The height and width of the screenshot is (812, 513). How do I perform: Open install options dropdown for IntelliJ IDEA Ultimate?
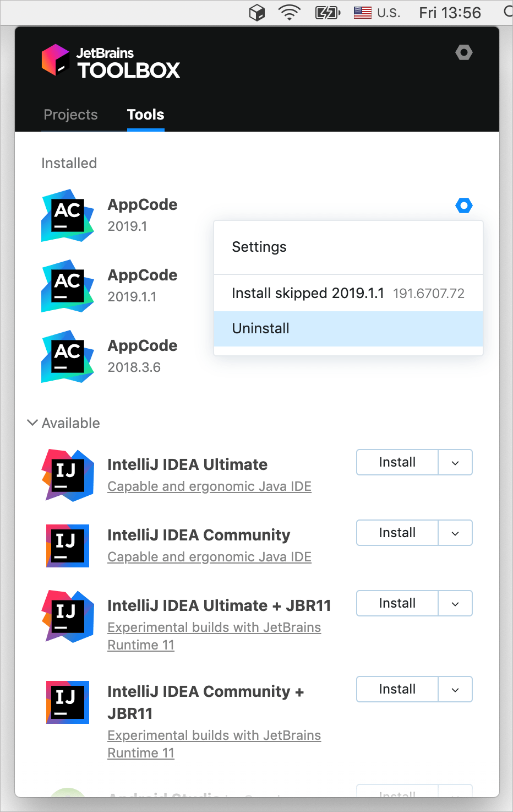[455, 462]
